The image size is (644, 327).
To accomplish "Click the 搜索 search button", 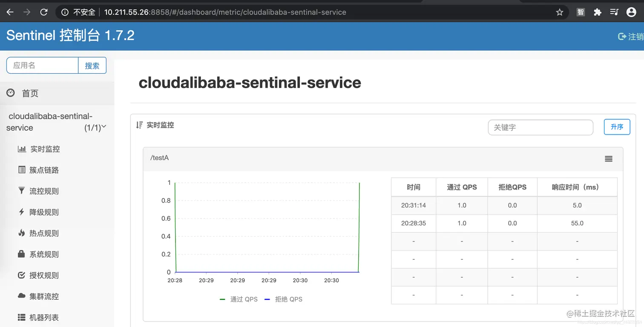I will click(92, 65).
